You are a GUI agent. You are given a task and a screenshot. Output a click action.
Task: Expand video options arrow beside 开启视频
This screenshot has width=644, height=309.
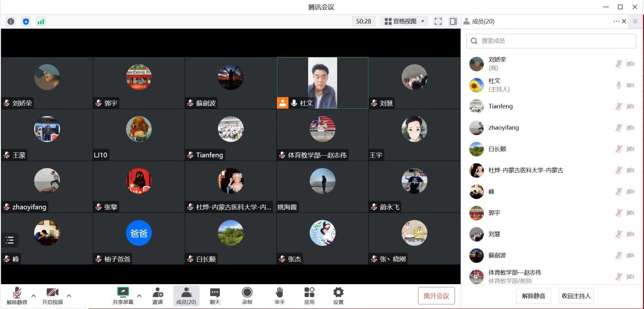click(x=69, y=295)
